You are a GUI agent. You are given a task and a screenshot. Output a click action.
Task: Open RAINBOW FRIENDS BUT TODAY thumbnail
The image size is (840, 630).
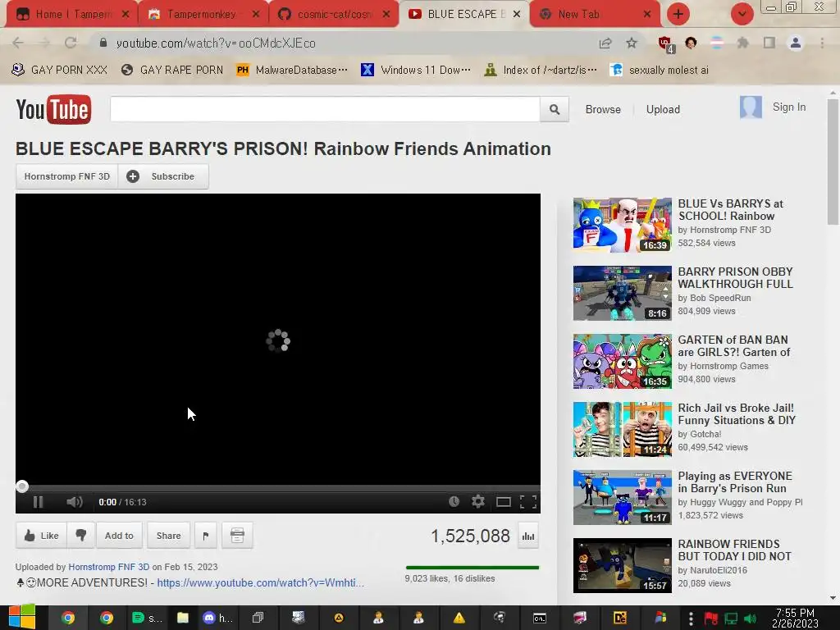click(622, 565)
